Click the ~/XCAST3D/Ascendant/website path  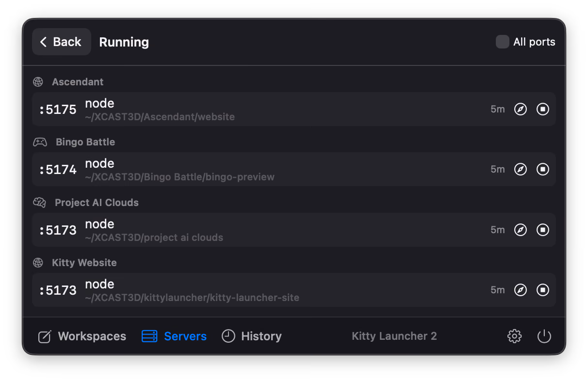click(160, 117)
